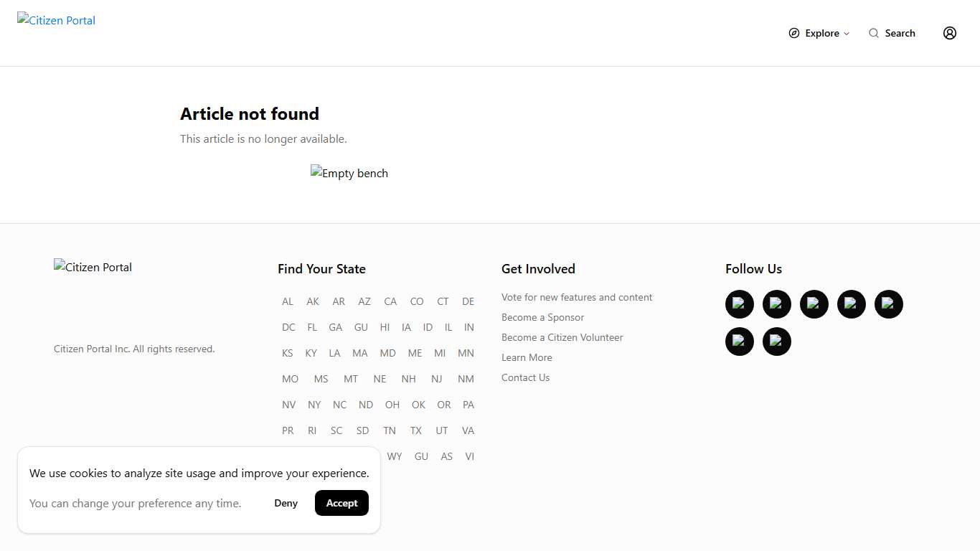The width and height of the screenshot is (980, 551).
Task: Open the last Follow Us social icon, second row
Action: point(777,342)
